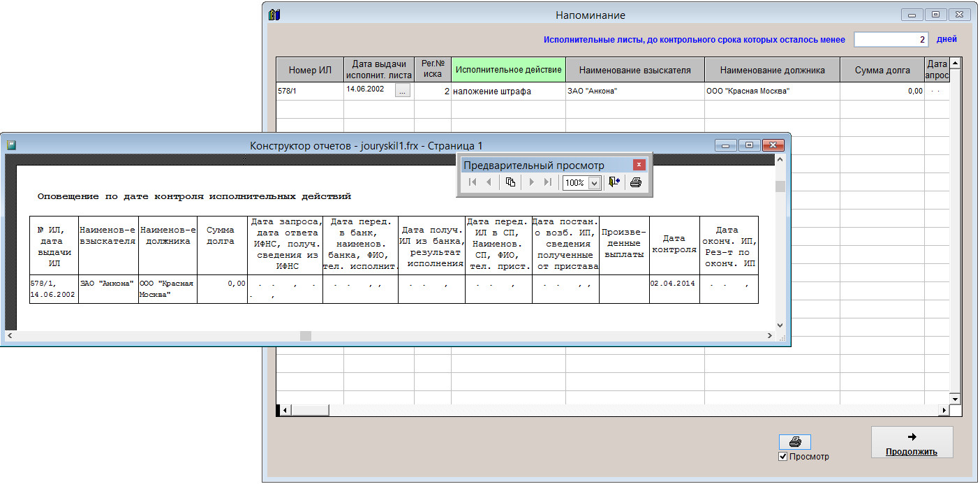The height and width of the screenshot is (484, 980).
Task: Click the Сумма долга column header
Action: click(x=882, y=70)
